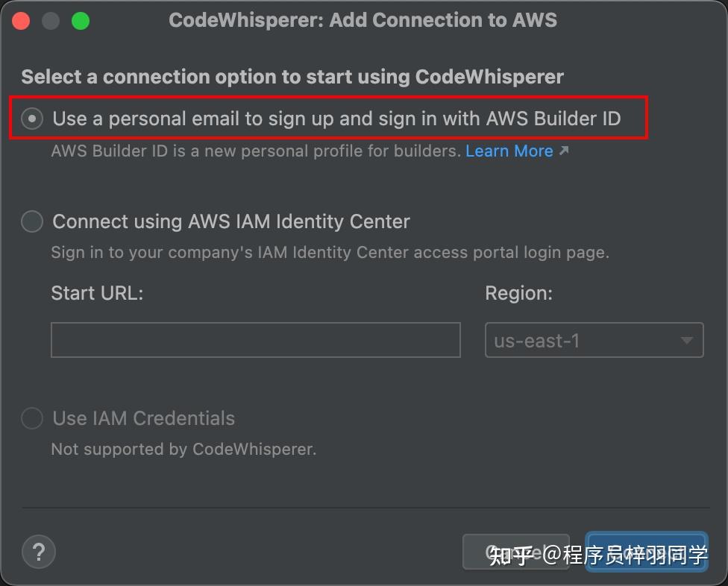Click the Region dropdown chevron arrow
The width and height of the screenshot is (728, 586).
[685, 340]
